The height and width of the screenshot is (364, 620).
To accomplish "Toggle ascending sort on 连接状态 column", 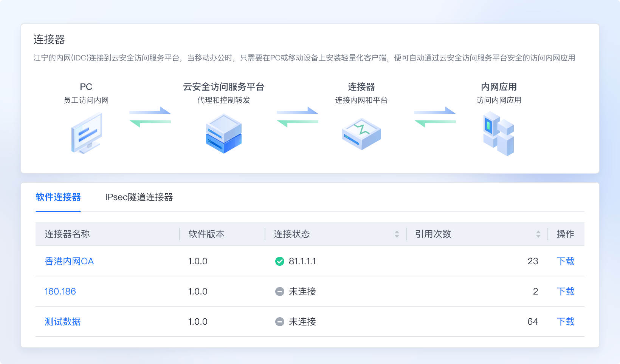I will tap(397, 232).
